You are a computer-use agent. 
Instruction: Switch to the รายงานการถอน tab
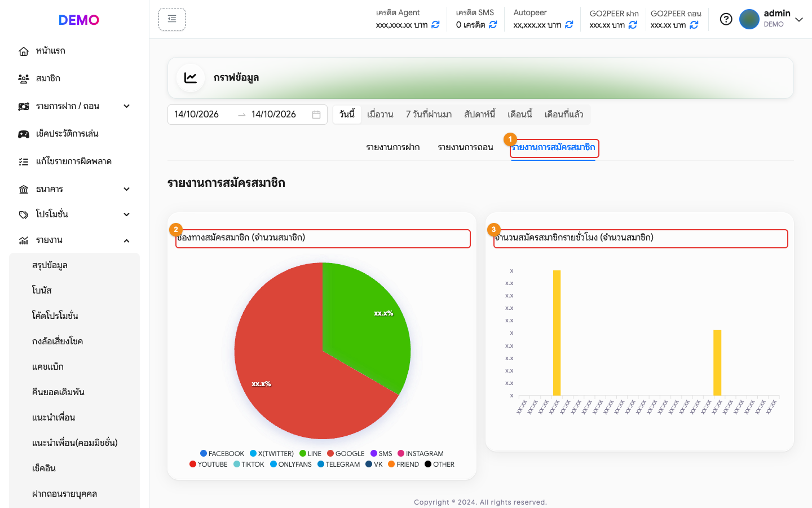[x=465, y=147]
